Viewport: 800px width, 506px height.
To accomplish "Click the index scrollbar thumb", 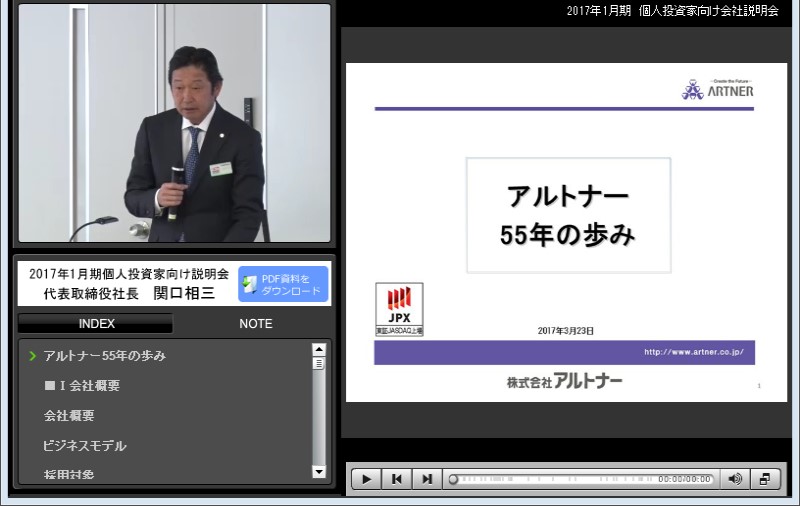I will [319, 363].
